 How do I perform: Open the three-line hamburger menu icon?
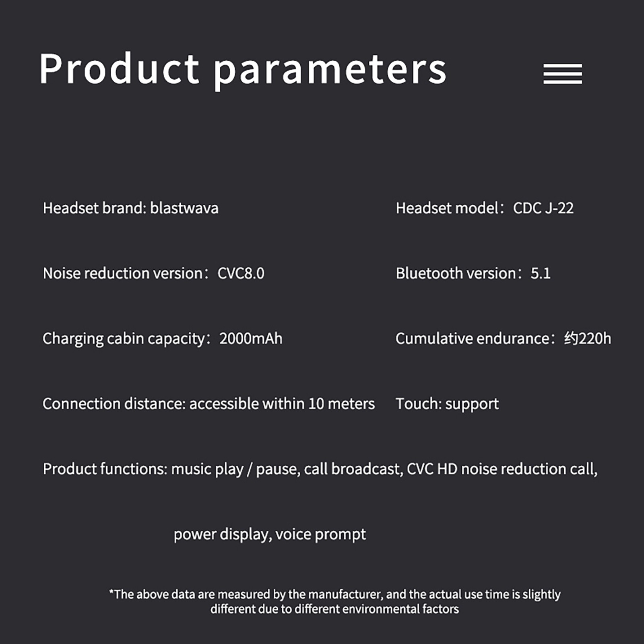point(562,74)
